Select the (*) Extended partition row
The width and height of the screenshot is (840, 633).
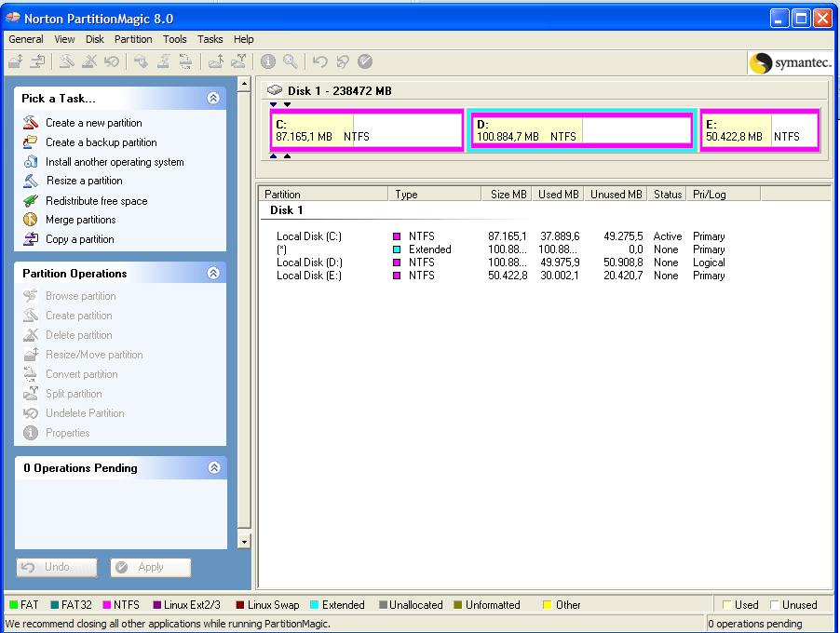pyautogui.click(x=500, y=249)
